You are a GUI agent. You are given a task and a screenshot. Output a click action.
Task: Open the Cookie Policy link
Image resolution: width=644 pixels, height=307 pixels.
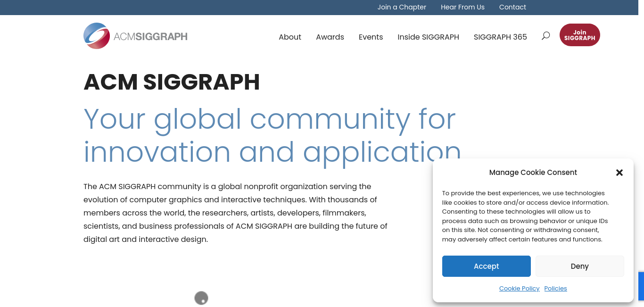(x=520, y=289)
